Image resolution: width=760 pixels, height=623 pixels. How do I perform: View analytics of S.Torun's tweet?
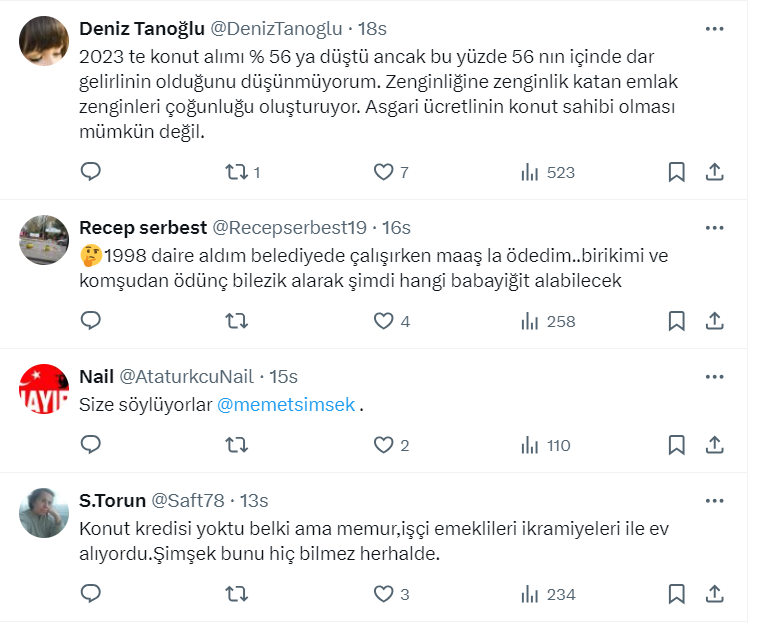pyautogui.click(x=529, y=594)
